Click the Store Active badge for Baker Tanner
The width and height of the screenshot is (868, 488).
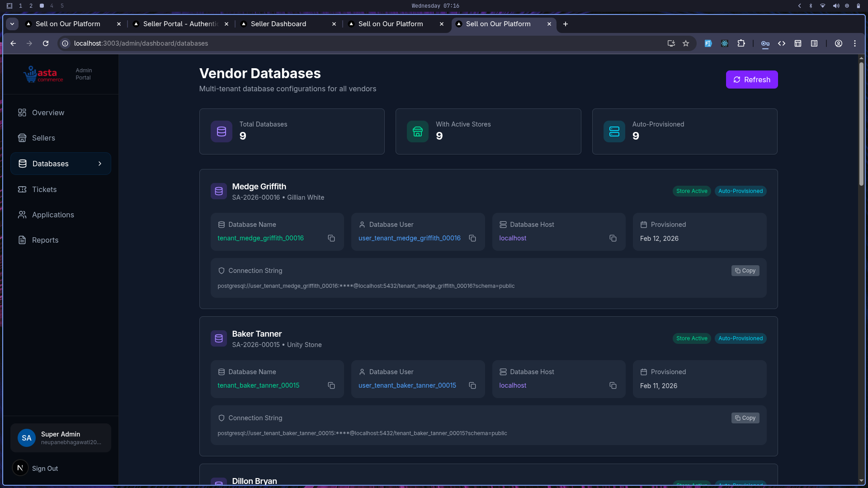coord(692,338)
